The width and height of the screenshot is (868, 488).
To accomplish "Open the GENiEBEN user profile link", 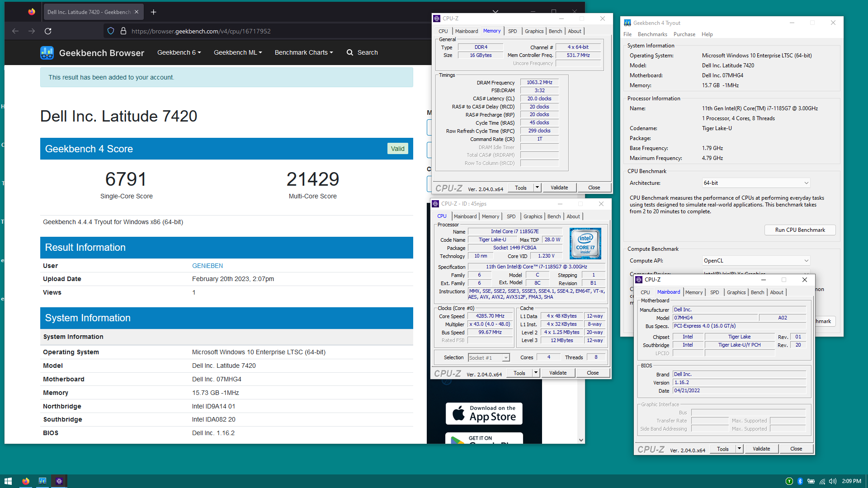I will tap(208, 266).
